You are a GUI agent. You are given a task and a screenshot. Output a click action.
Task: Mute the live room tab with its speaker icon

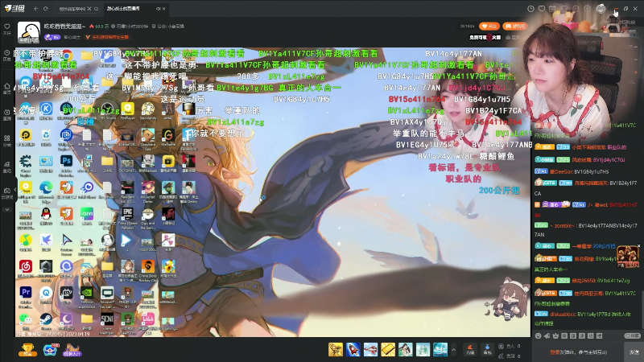[x=158, y=9]
